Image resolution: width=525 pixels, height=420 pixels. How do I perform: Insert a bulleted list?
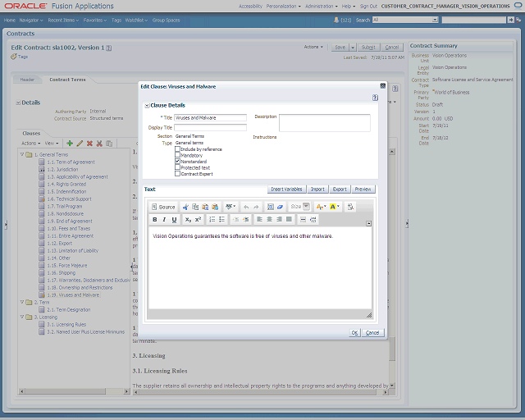(x=221, y=220)
